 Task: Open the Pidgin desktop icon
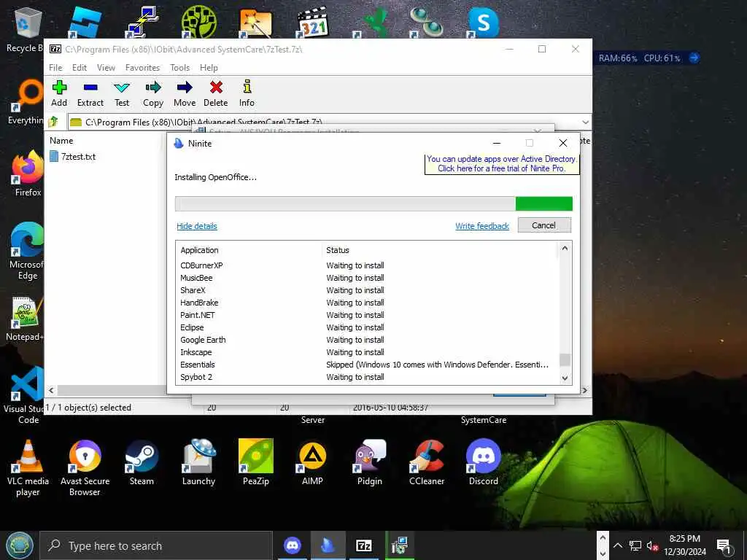point(370,463)
